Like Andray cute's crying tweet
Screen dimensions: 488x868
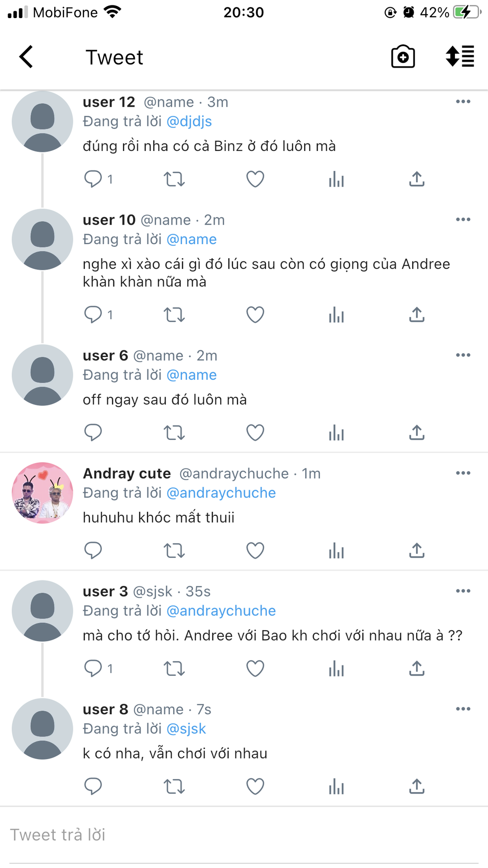(255, 551)
